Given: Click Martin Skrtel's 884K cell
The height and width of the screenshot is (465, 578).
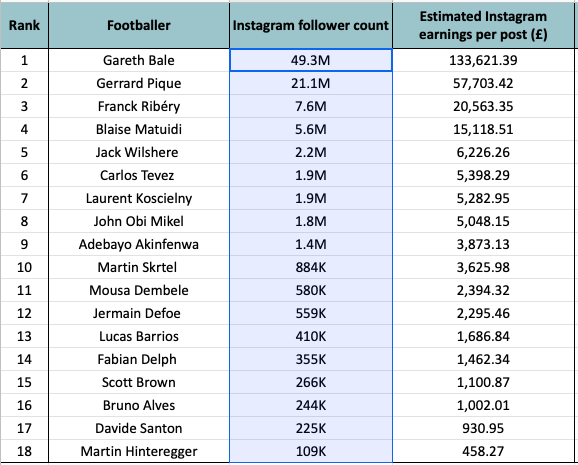Looking at the screenshot, I should (x=311, y=267).
